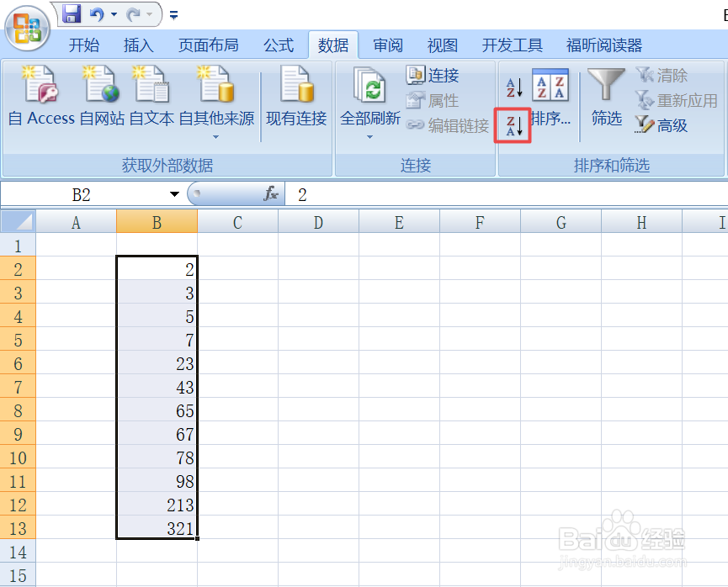Import data 自 Access

(x=41, y=96)
